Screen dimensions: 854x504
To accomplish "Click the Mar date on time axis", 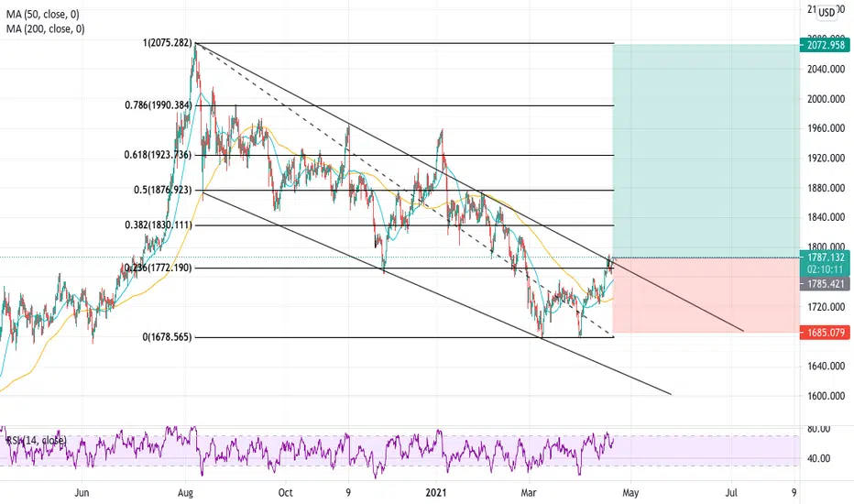I will [529, 493].
